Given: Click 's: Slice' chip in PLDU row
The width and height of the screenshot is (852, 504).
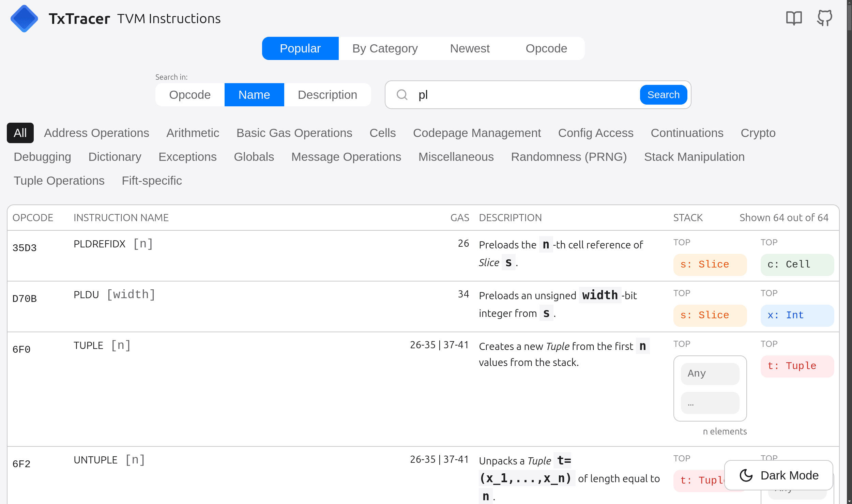Looking at the screenshot, I should pyautogui.click(x=710, y=315).
